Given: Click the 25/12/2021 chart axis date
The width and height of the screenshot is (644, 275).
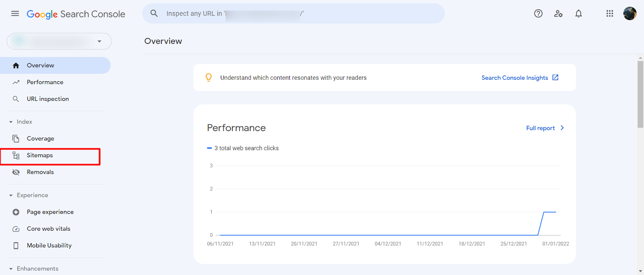Looking at the screenshot, I should [x=514, y=244].
